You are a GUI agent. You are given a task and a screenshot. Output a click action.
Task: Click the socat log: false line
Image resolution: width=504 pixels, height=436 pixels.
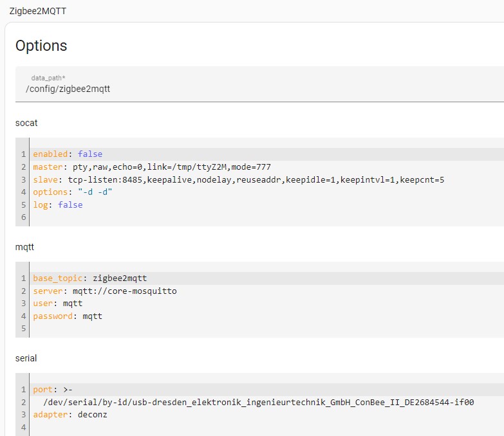266,205
